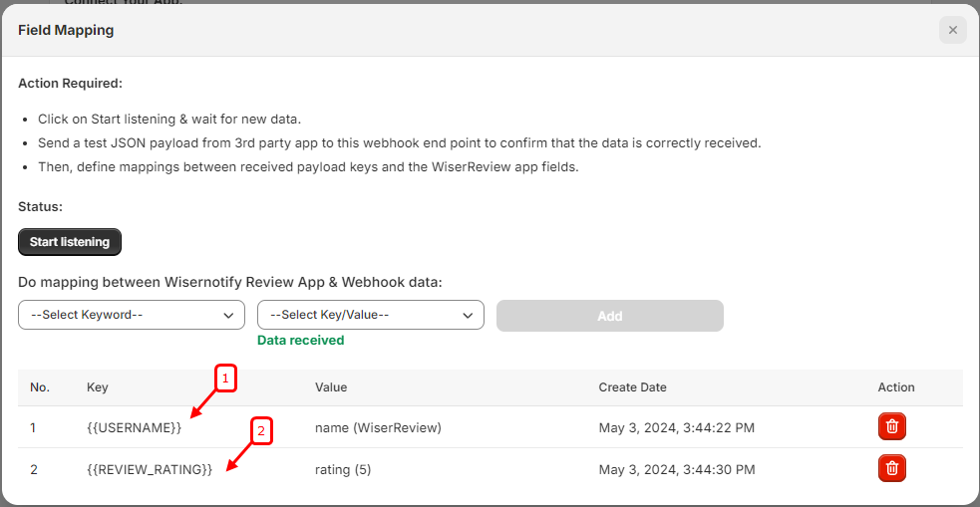
Task: Close the Field Mapping dialog
Action: click(952, 30)
